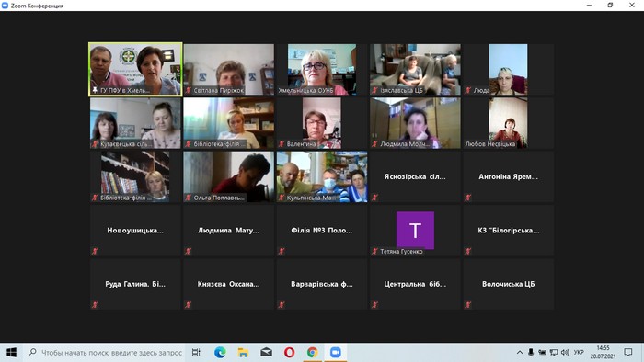The image size is (644, 362).
Task: Open Microsoft Edge from the taskbar
Action: (220, 352)
